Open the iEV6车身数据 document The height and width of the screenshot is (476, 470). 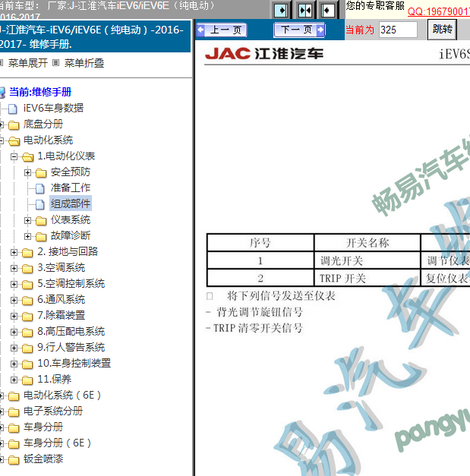click(x=53, y=108)
